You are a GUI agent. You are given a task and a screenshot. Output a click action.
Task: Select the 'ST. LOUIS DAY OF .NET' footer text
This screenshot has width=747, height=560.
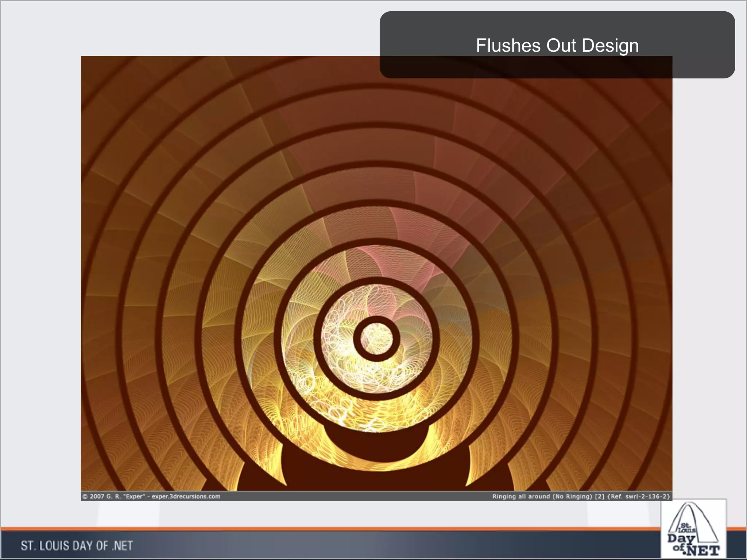click(x=77, y=546)
